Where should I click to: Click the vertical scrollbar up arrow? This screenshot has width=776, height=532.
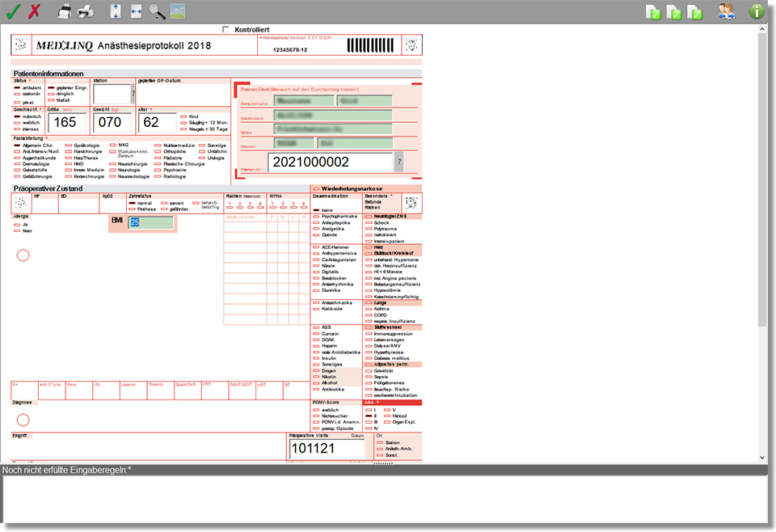[x=762, y=29]
